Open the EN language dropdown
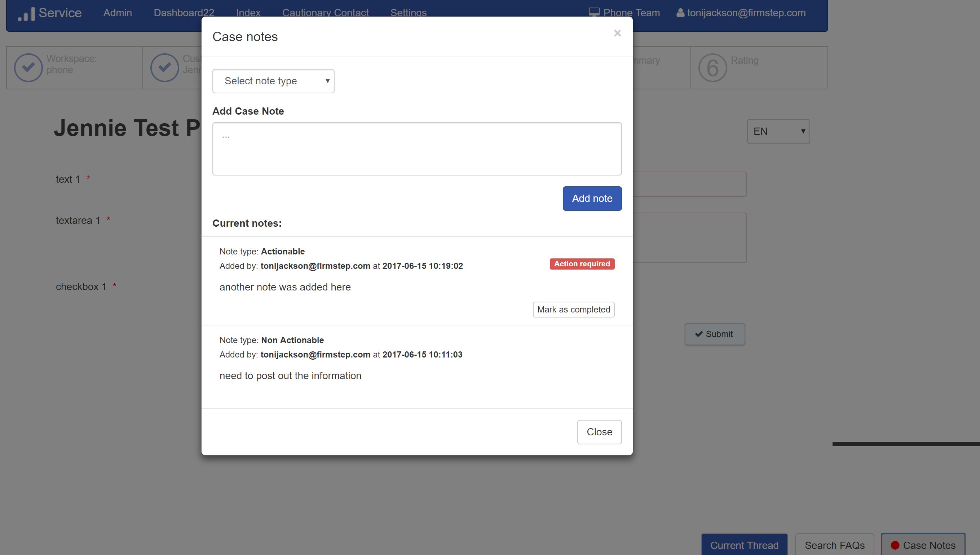The width and height of the screenshot is (980, 555). tap(778, 132)
